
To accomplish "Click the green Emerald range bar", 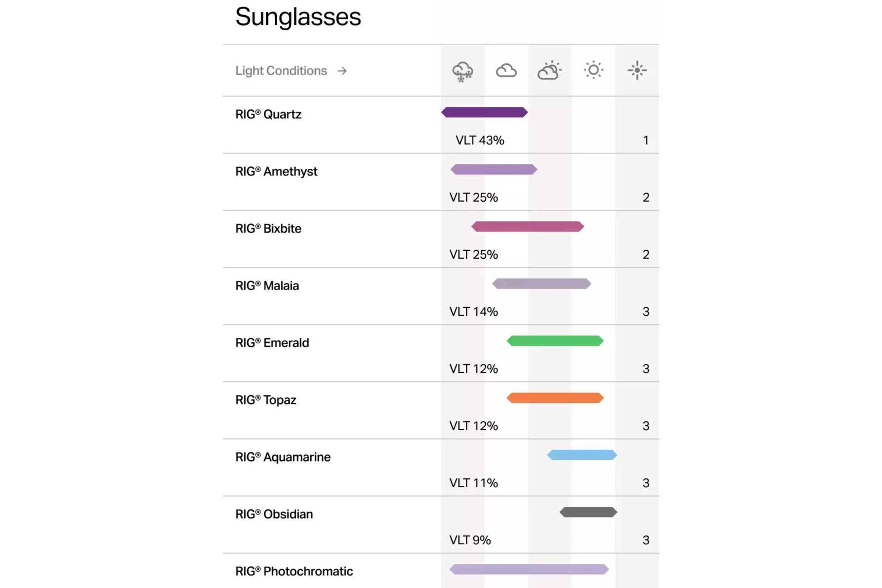I will pyautogui.click(x=555, y=341).
